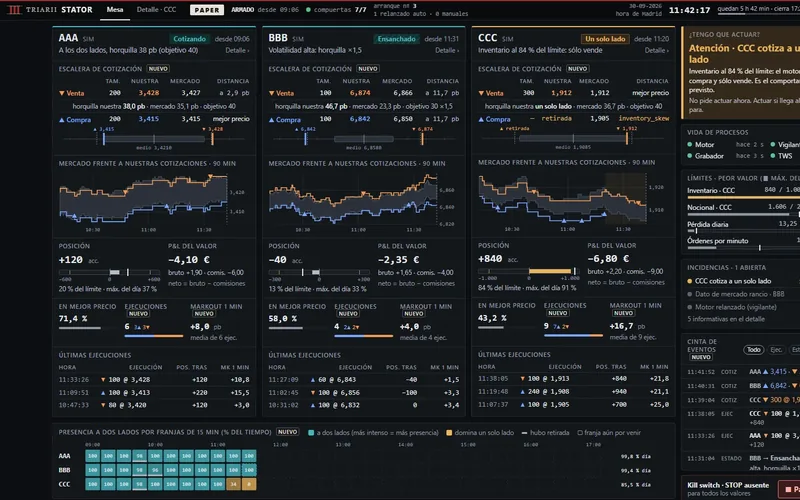Click the sell arrow in CCC 11:38:05 execution
The width and height of the screenshot is (800, 500).
click(x=522, y=379)
